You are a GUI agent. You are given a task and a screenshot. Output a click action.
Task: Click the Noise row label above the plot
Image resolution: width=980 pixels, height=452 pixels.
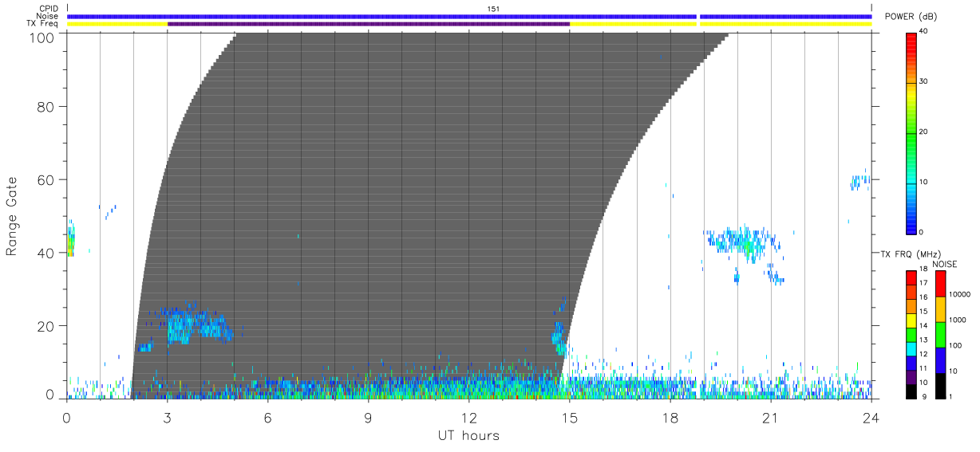pos(45,16)
